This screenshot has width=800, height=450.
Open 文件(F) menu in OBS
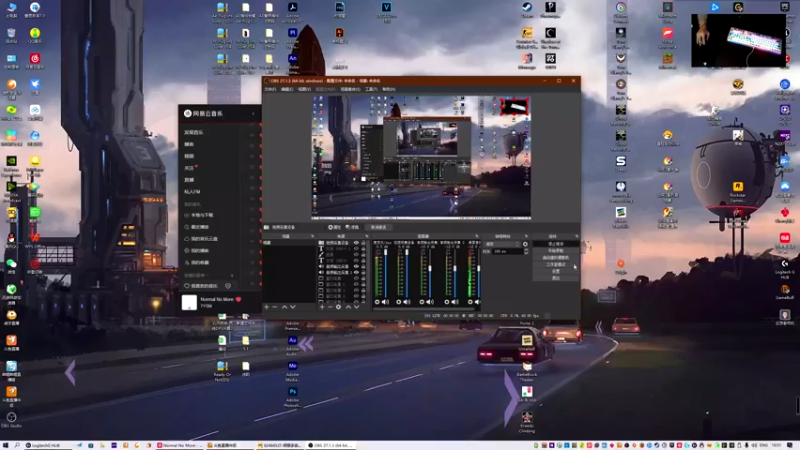tap(270, 89)
